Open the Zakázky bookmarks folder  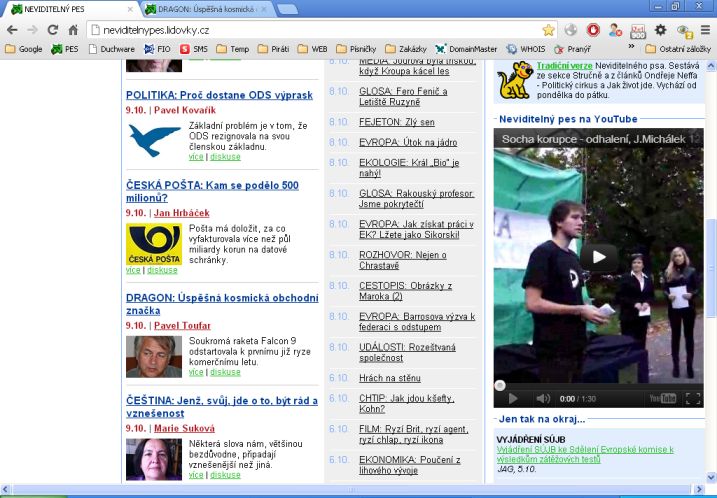(406, 49)
